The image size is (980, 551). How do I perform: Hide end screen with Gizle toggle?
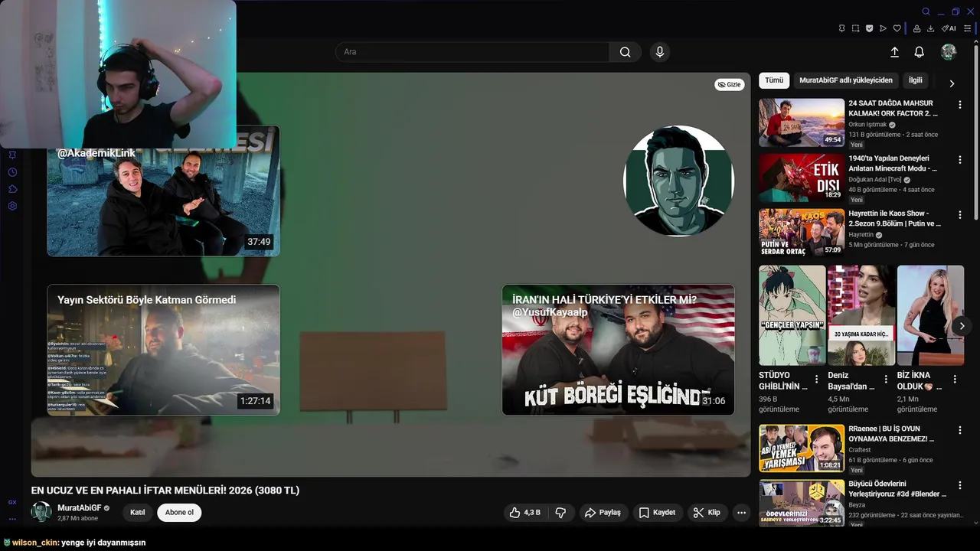(730, 84)
